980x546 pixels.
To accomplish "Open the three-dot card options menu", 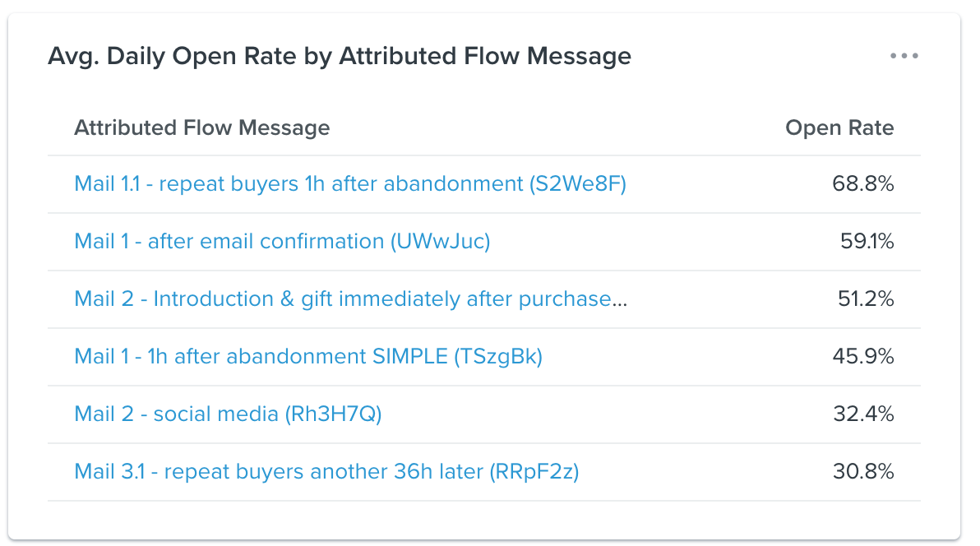I will pyautogui.click(x=904, y=56).
